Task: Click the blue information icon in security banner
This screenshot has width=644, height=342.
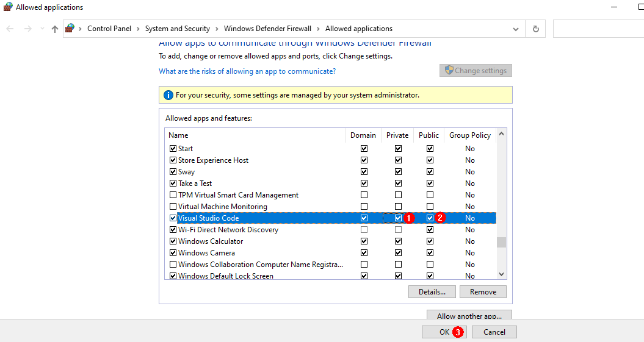Action: coord(168,95)
